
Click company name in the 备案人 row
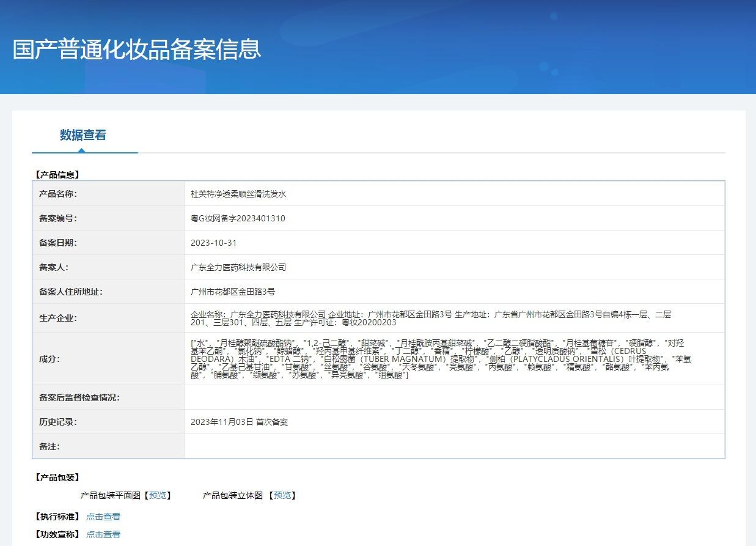click(x=238, y=267)
